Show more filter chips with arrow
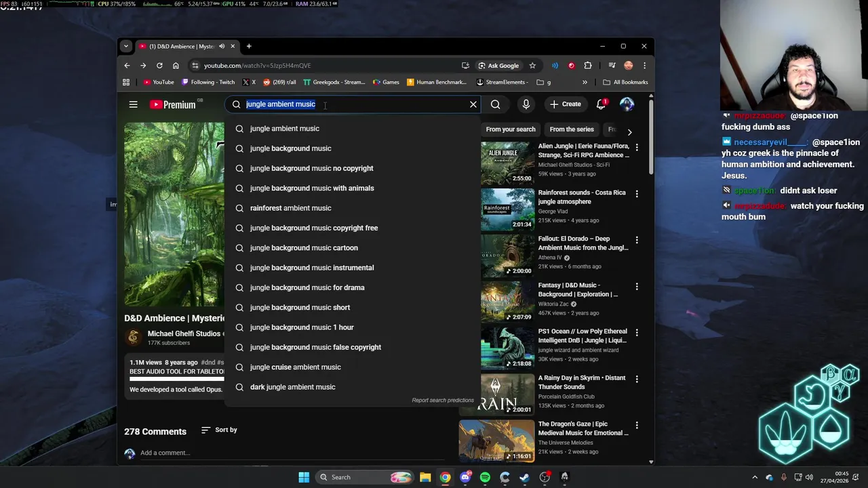Viewport: 868px width, 488px height. [x=629, y=132]
